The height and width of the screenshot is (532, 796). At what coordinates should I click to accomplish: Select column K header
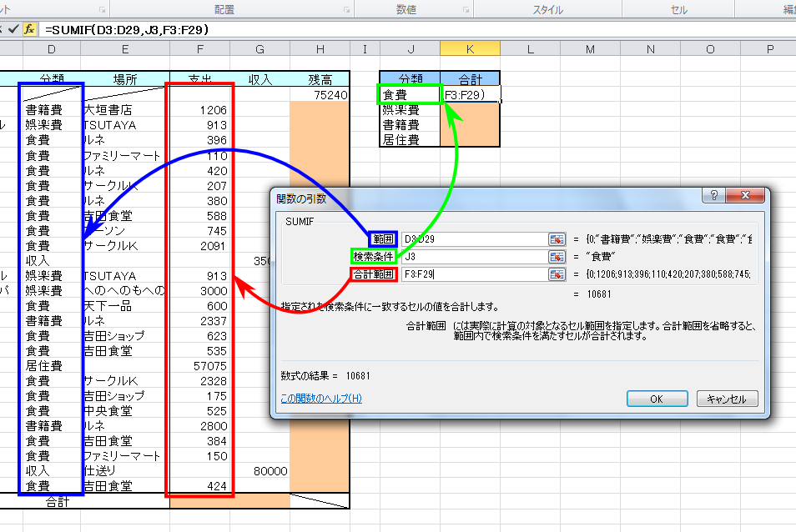[x=470, y=49]
